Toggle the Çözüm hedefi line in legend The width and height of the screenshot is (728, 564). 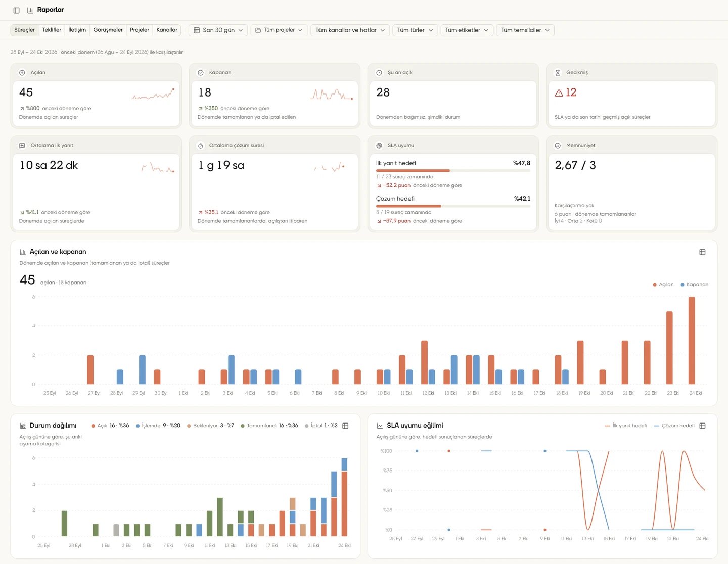[x=674, y=426]
